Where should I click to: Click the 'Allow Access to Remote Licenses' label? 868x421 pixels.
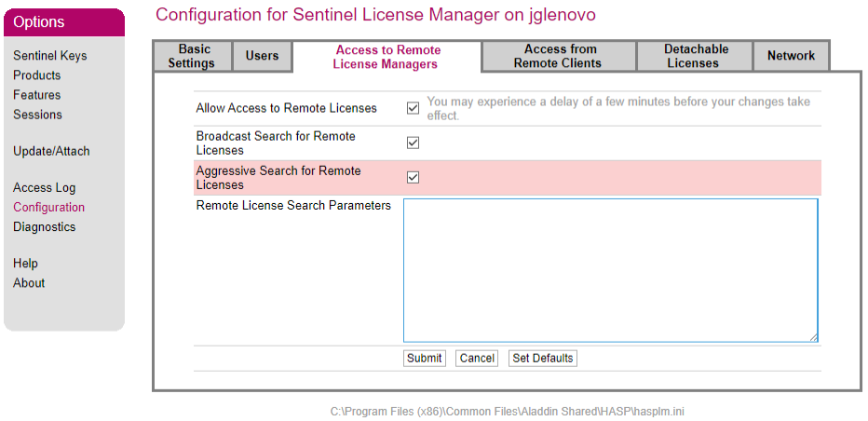pyautogui.click(x=286, y=109)
